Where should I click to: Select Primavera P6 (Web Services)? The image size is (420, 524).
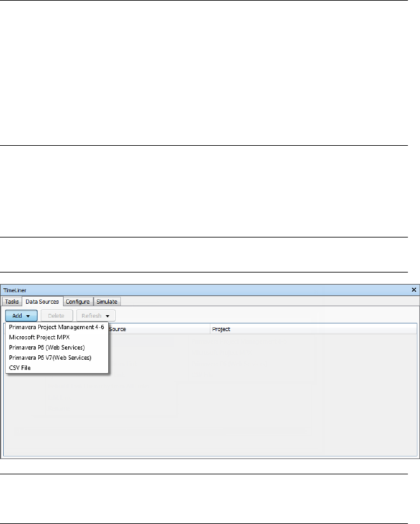tap(57, 348)
